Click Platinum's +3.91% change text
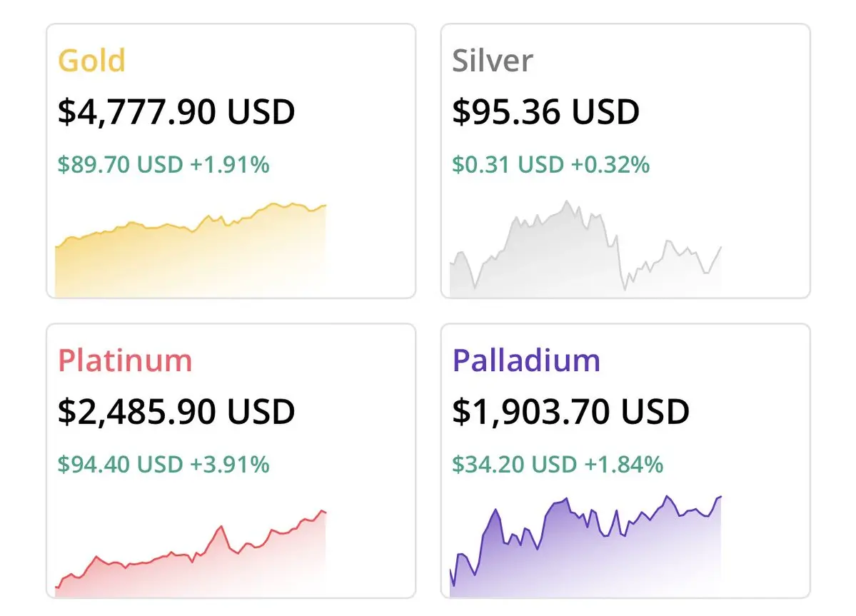 [230, 465]
